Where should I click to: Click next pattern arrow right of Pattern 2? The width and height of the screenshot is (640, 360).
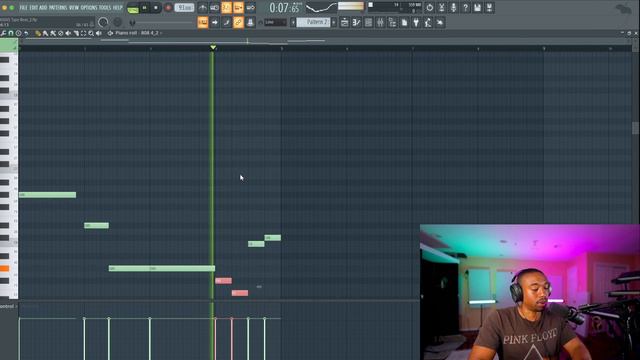pos(334,22)
